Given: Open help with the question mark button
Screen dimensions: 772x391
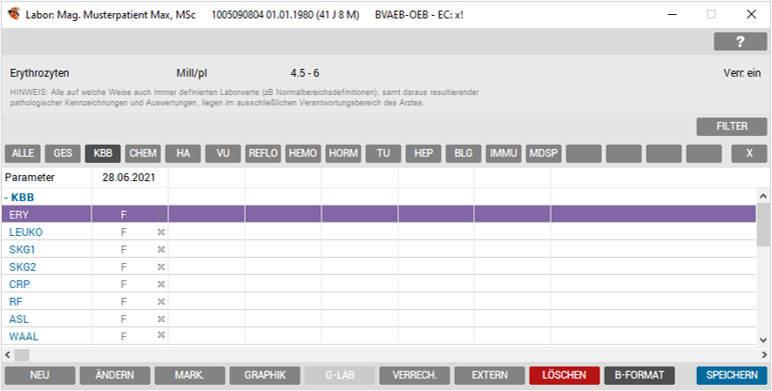Looking at the screenshot, I should (740, 42).
